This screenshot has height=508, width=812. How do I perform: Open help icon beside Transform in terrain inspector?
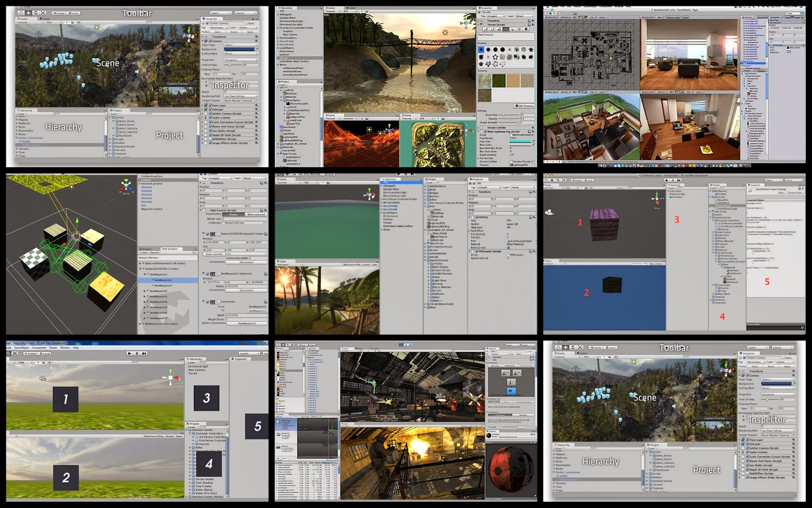[x=529, y=21]
